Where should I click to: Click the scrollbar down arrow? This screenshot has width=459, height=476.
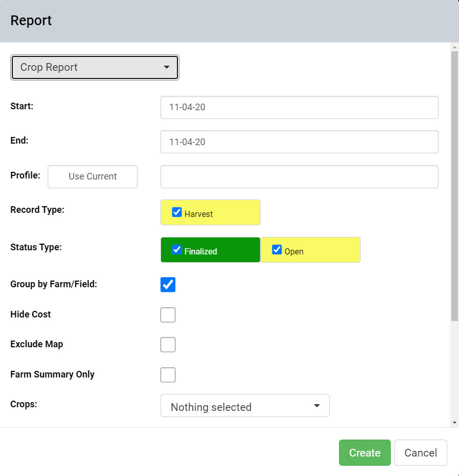tap(454, 423)
